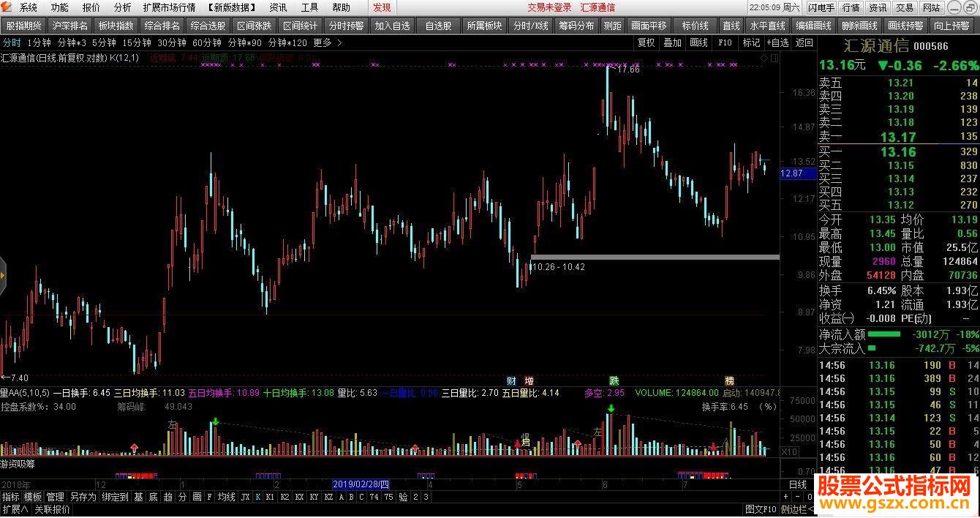Screen dimensions: 980x518
Task: Select the 水平直线 drawing tool
Action: [x=768, y=25]
